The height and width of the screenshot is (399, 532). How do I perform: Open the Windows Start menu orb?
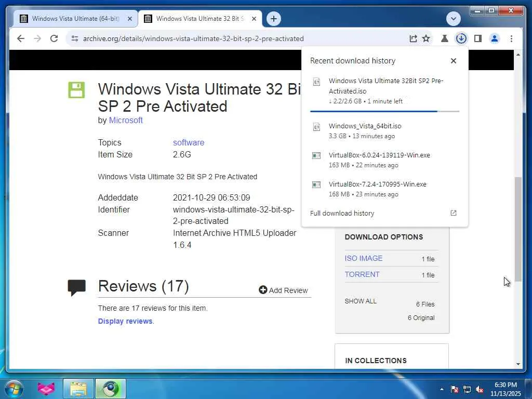[x=14, y=389]
